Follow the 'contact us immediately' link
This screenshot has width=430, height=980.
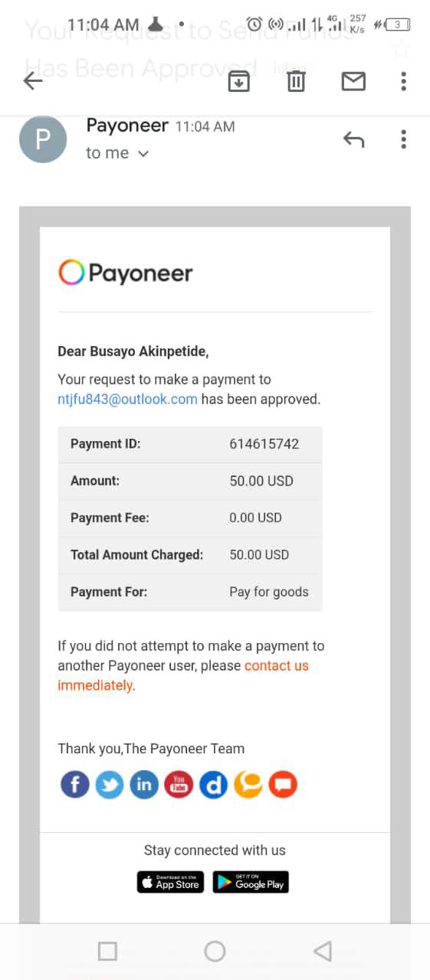183,675
